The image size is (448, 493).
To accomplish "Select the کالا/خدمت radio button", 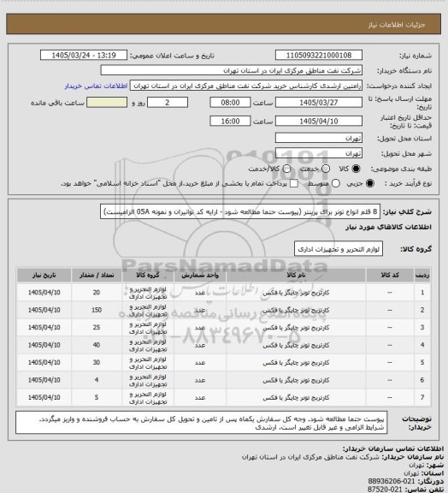I will (286, 169).
